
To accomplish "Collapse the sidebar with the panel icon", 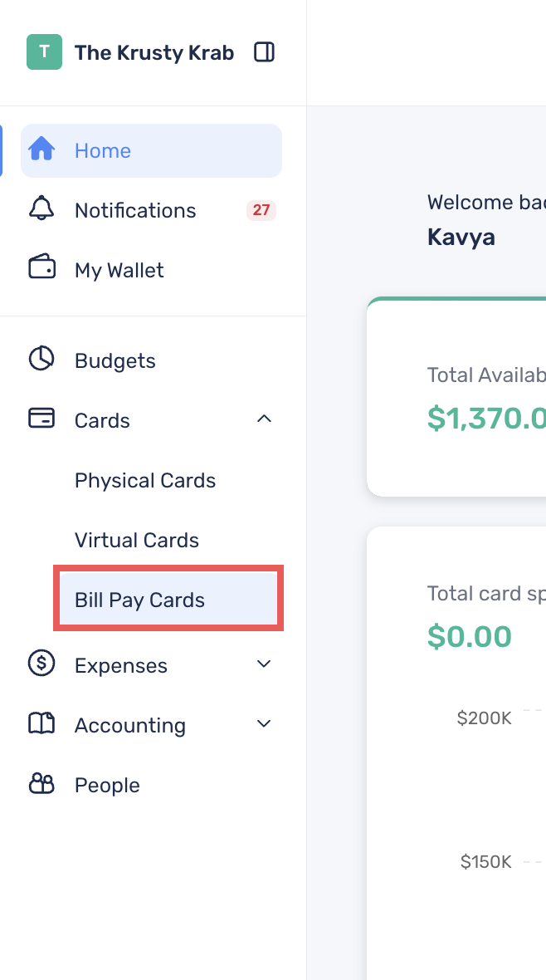I will point(264,51).
